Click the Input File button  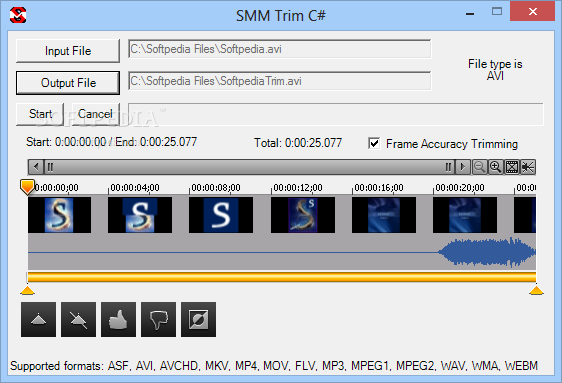click(68, 51)
